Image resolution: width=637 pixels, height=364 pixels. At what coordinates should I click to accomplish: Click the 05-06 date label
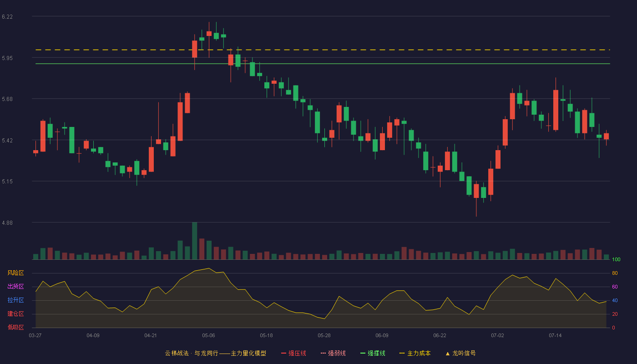[x=208, y=335]
